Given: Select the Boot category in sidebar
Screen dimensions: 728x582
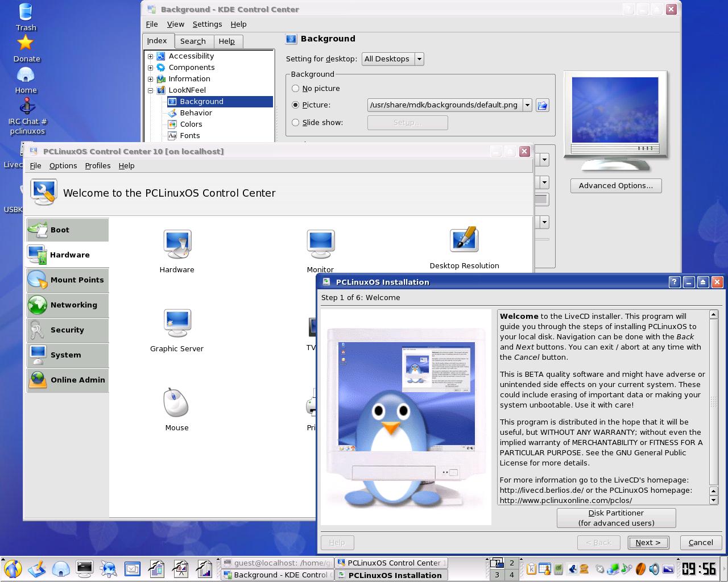Looking at the screenshot, I should click(x=67, y=230).
